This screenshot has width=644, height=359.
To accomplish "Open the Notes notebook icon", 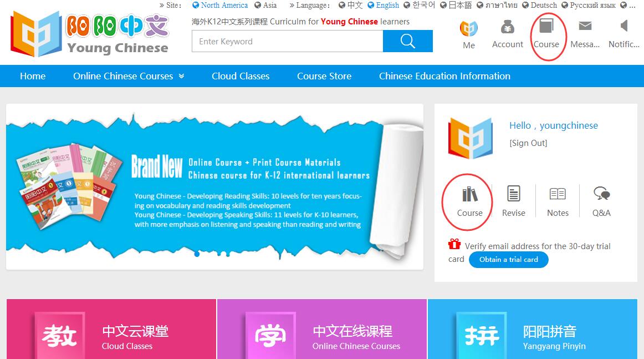I will [558, 194].
